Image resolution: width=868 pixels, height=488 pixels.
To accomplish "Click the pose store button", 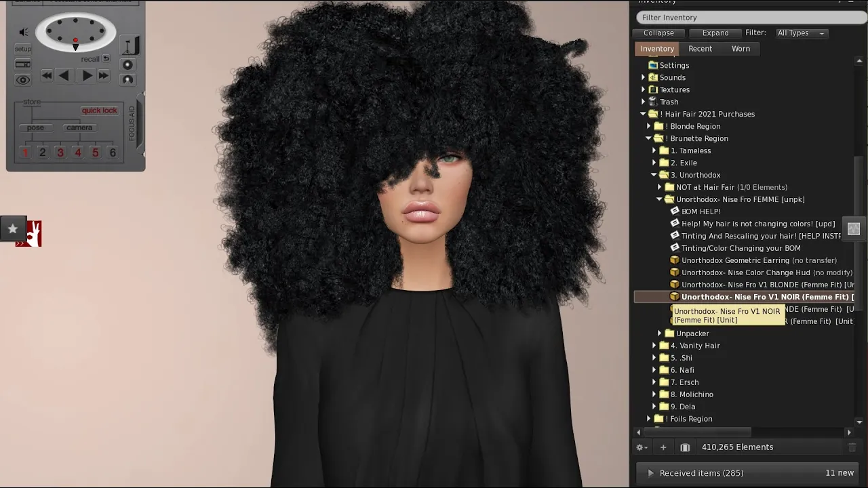I will click(x=35, y=127).
